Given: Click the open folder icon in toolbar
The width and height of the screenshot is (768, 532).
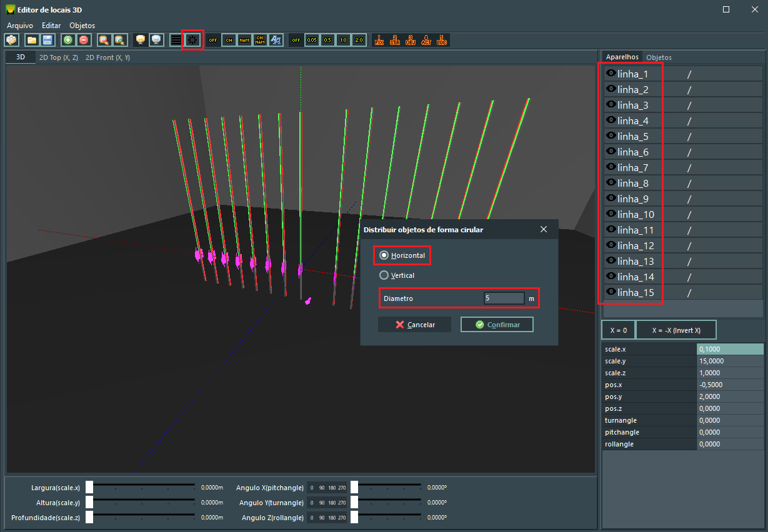Looking at the screenshot, I should (32, 40).
